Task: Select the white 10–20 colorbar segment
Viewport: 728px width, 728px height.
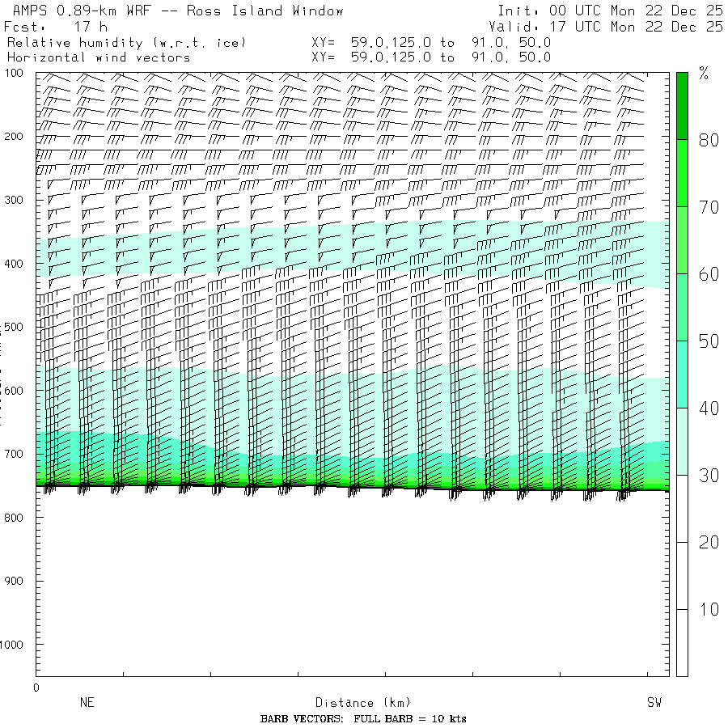Action: pos(682,575)
